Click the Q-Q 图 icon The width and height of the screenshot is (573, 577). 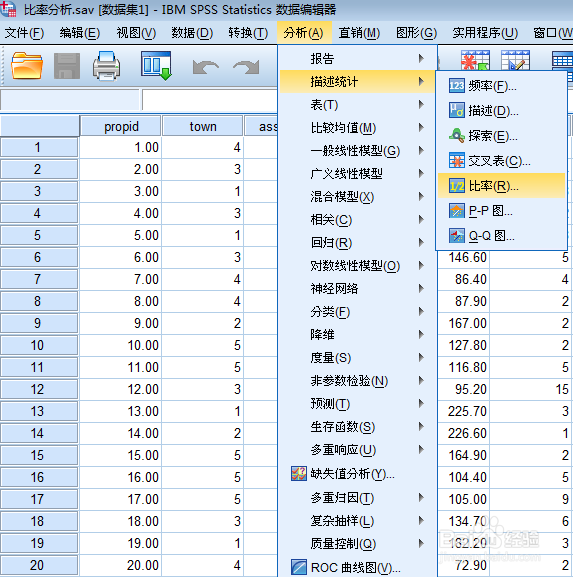pos(457,236)
